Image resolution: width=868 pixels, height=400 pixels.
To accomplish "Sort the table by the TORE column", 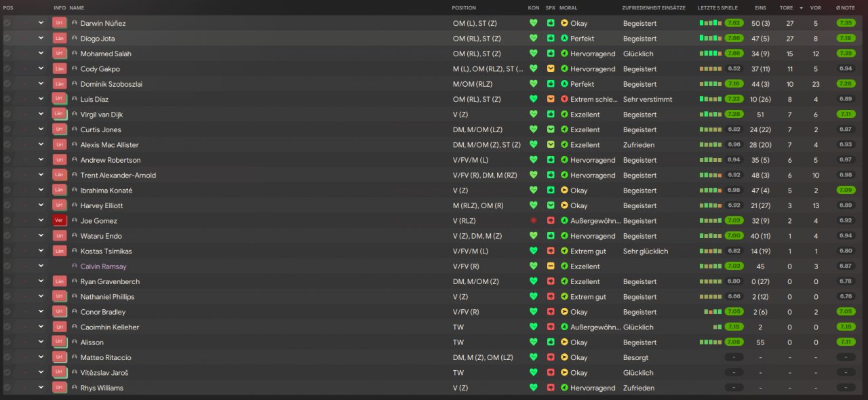I will pos(786,7).
